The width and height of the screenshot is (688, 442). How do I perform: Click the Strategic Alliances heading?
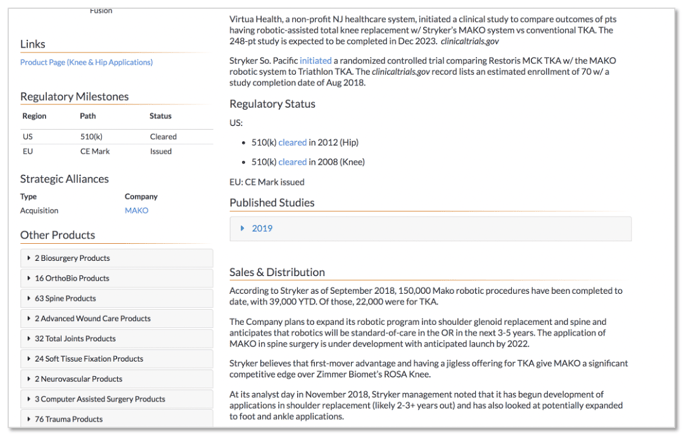point(64,179)
